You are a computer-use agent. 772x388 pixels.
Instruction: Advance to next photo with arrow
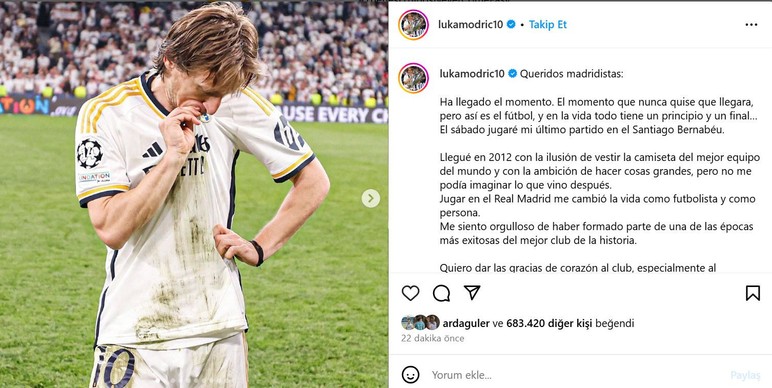pyautogui.click(x=370, y=198)
